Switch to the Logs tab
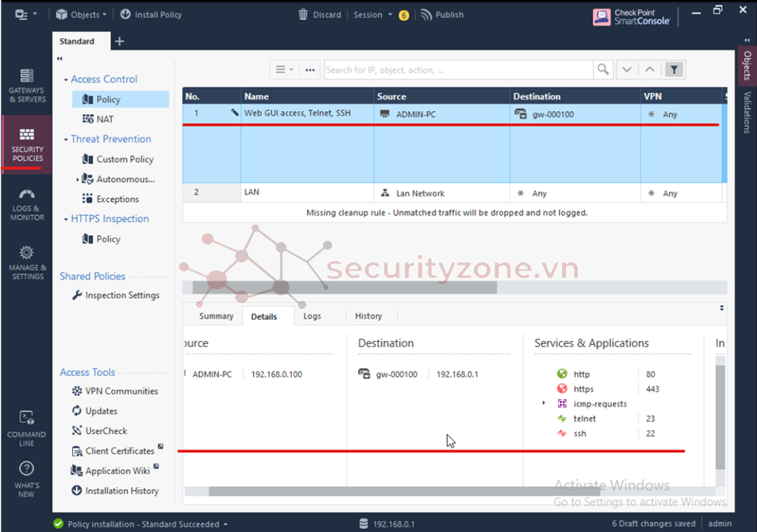This screenshot has width=757, height=532. tap(312, 316)
